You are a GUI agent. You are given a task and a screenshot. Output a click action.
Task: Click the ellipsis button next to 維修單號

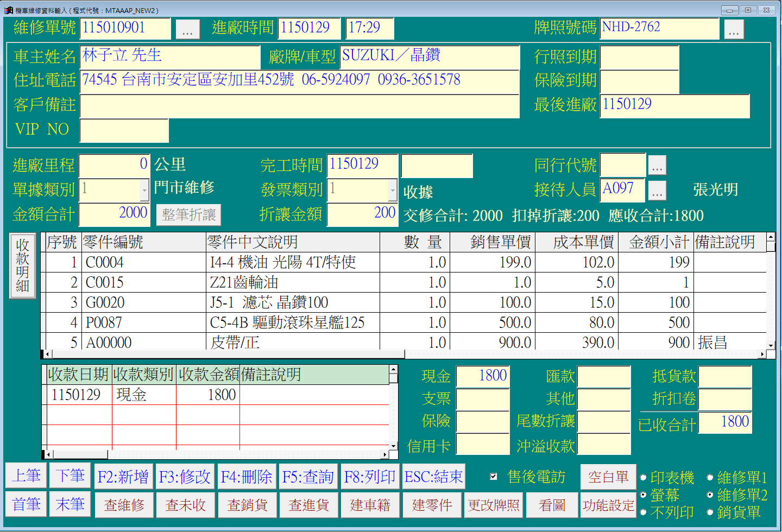click(x=187, y=29)
